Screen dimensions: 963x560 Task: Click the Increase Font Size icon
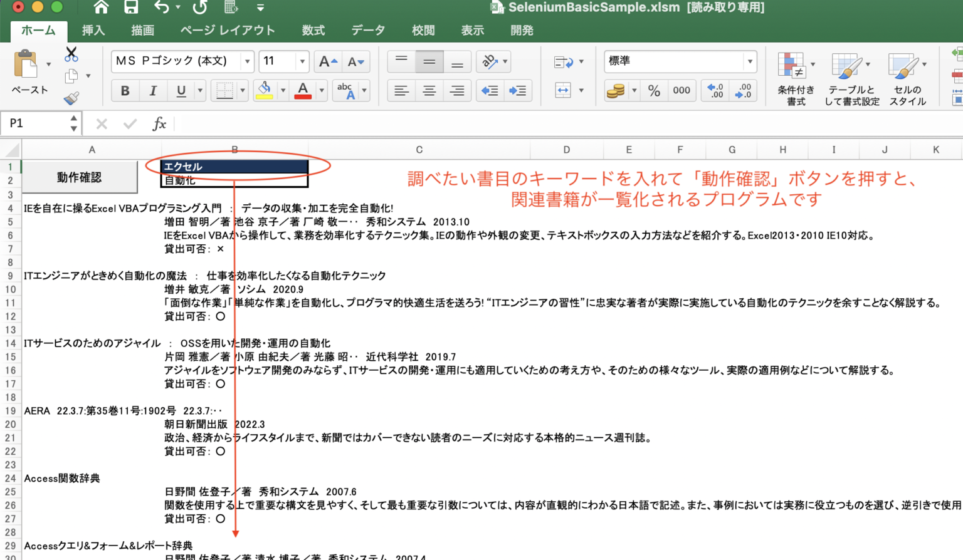tap(328, 61)
